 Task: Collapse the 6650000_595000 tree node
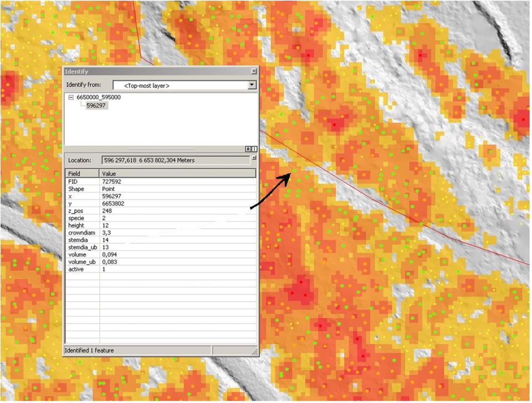(x=71, y=97)
